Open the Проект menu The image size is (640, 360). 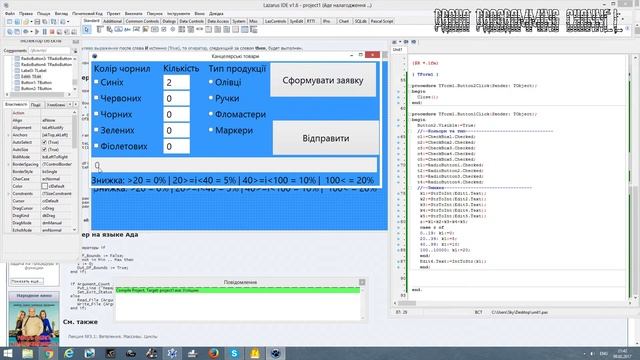pyautogui.click(x=113, y=13)
